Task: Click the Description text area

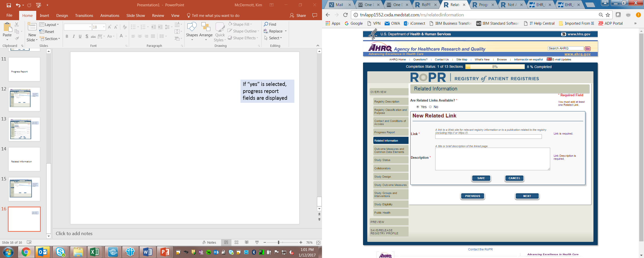Action: click(493, 159)
